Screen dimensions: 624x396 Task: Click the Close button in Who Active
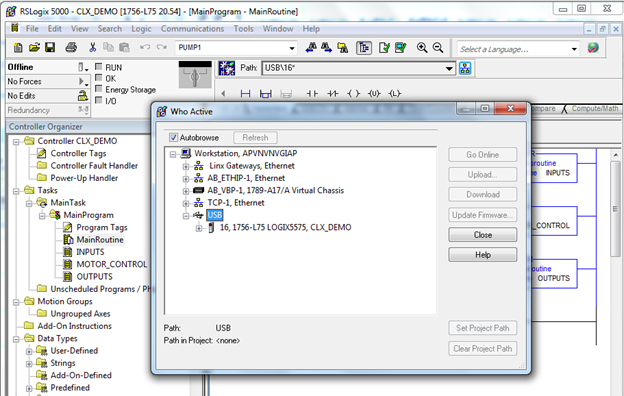click(x=483, y=235)
